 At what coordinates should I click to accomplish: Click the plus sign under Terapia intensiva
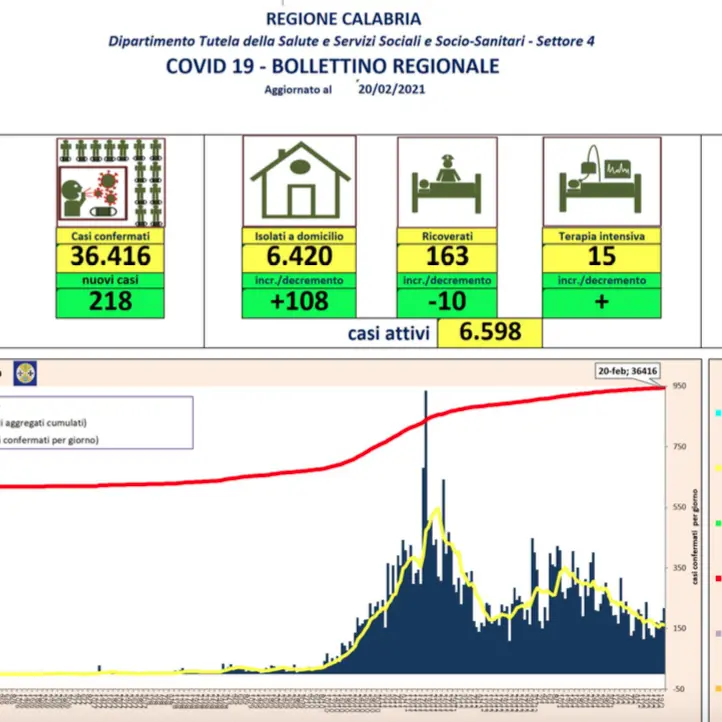click(x=602, y=302)
